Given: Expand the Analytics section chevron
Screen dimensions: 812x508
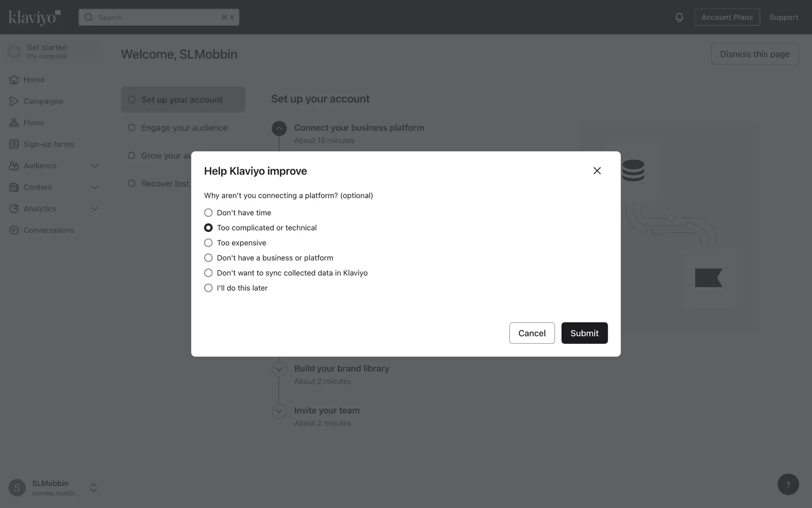Looking at the screenshot, I should 95,209.
